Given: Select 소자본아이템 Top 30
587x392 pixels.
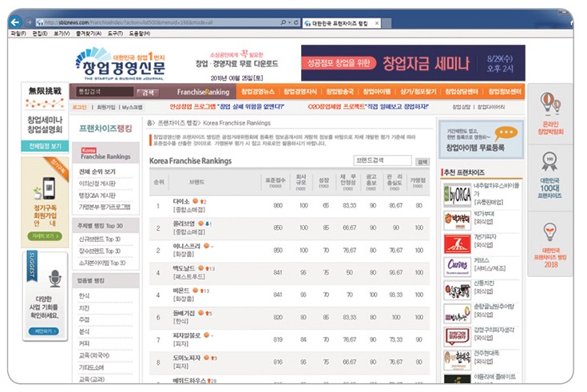Looking at the screenshot, I should coord(102,263).
